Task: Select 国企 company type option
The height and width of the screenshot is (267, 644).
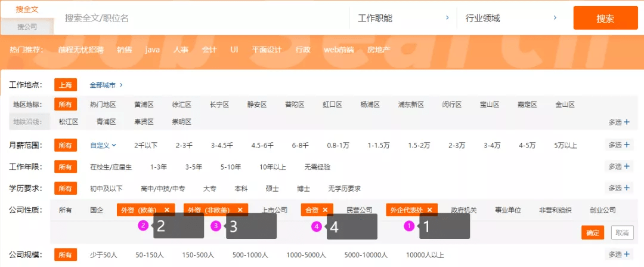Action: tap(97, 210)
